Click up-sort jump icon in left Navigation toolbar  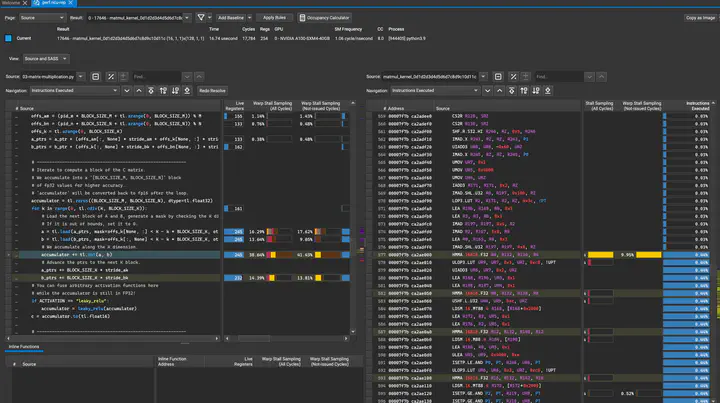pyautogui.click(x=163, y=91)
